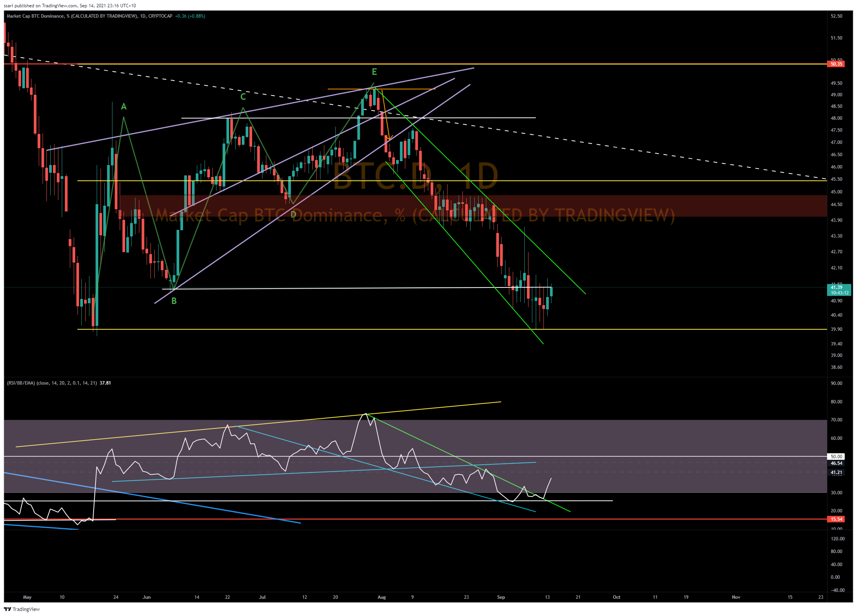The height and width of the screenshot is (616, 857).
Task: Select the red '50.35' price label
Action: pyautogui.click(x=837, y=64)
